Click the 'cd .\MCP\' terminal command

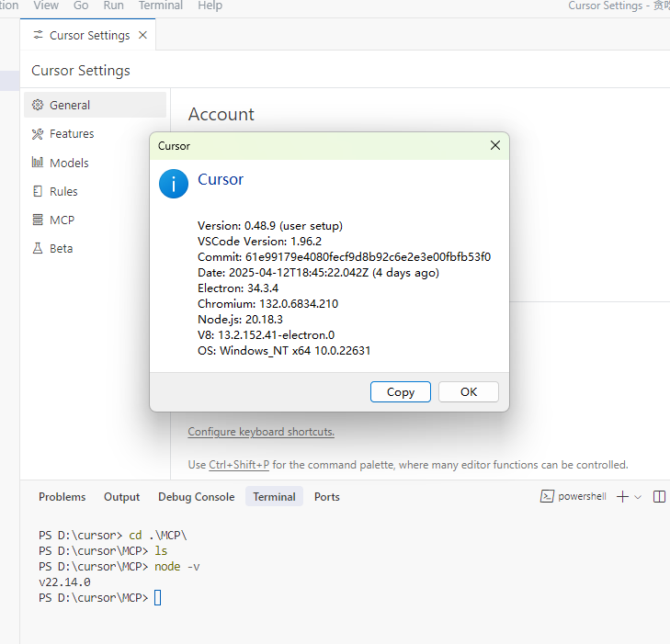click(x=158, y=536)
